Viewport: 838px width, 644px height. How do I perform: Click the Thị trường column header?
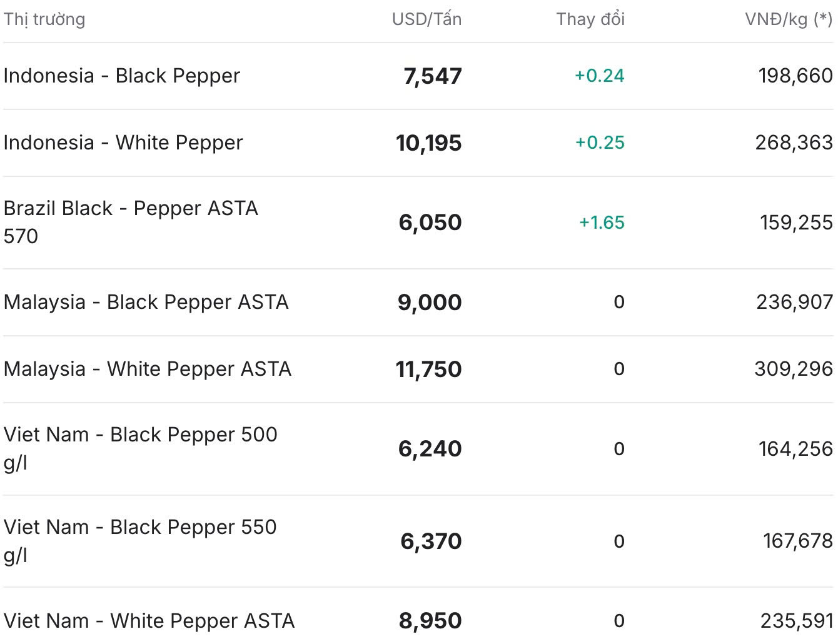pos(44,19)
